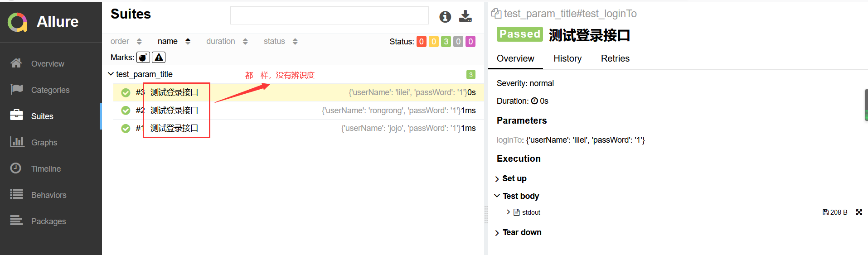The height and width of the screenshot is (255, 868).
Task: Click the Allure logo icon
Action: point(18,22)
